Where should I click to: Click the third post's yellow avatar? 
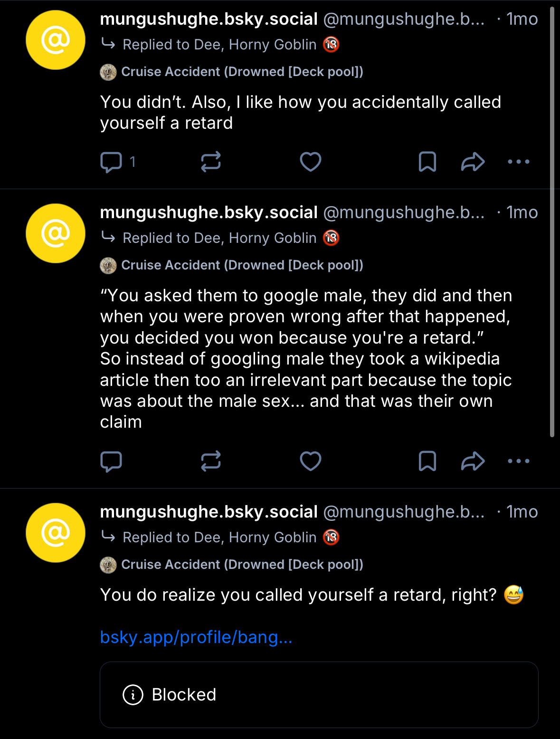point(56,533)
